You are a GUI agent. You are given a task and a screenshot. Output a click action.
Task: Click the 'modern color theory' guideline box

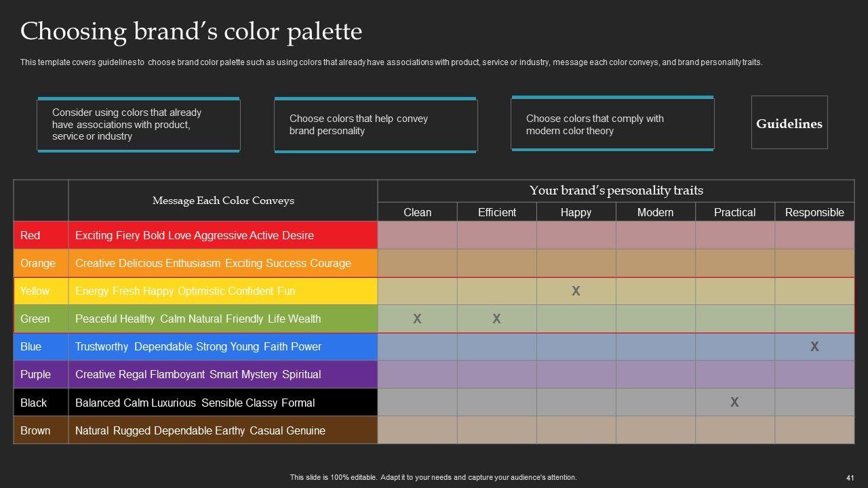(x=612, y=125)
